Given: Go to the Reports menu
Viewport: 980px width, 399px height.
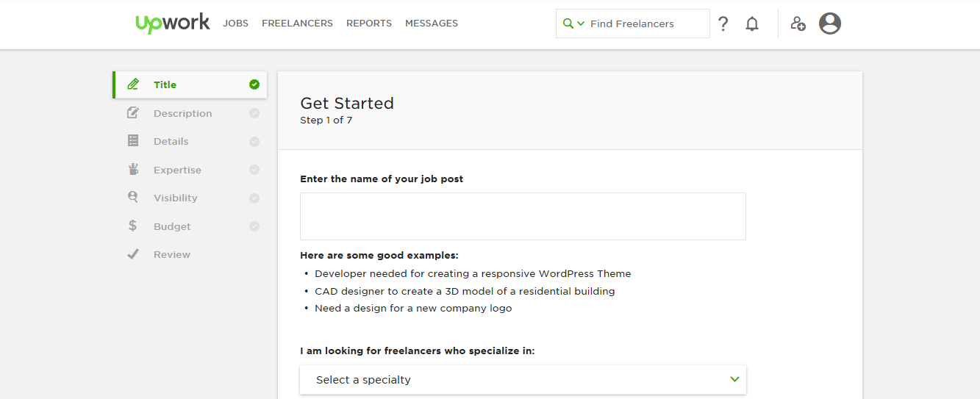Looking at the screenshot, I should coord(369,24).
